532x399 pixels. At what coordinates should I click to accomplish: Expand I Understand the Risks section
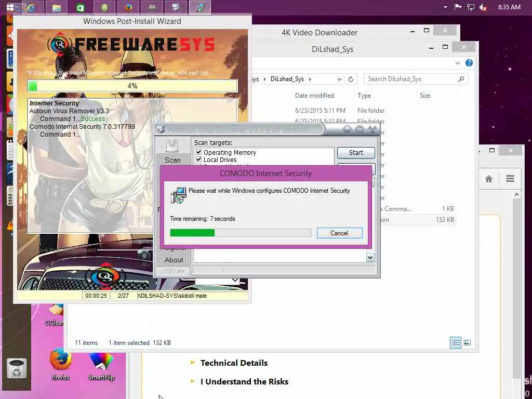coord(244,382)
